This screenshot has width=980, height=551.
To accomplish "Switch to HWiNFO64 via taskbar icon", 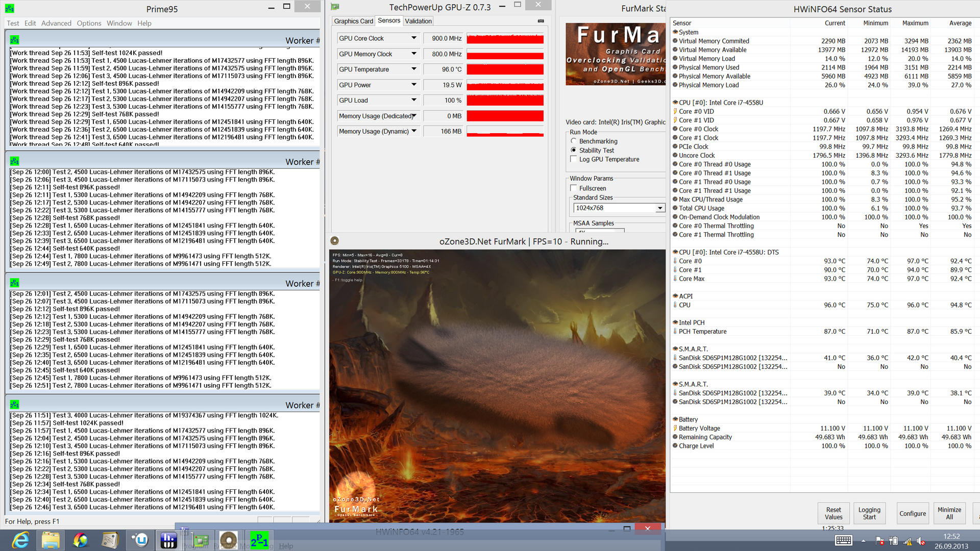I will [x=168, y=540].
